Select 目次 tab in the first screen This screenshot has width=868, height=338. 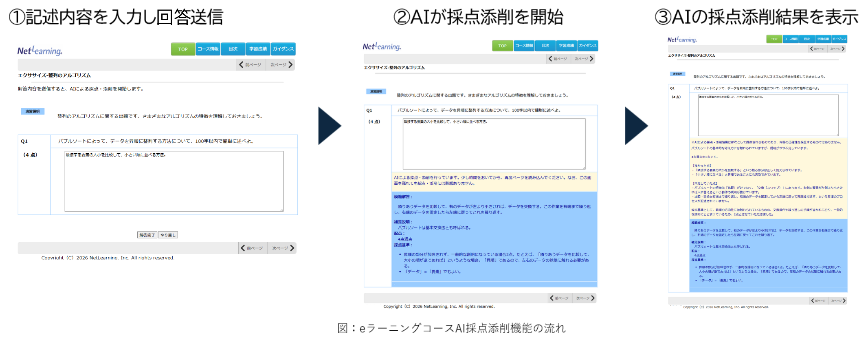pos(233,49)
